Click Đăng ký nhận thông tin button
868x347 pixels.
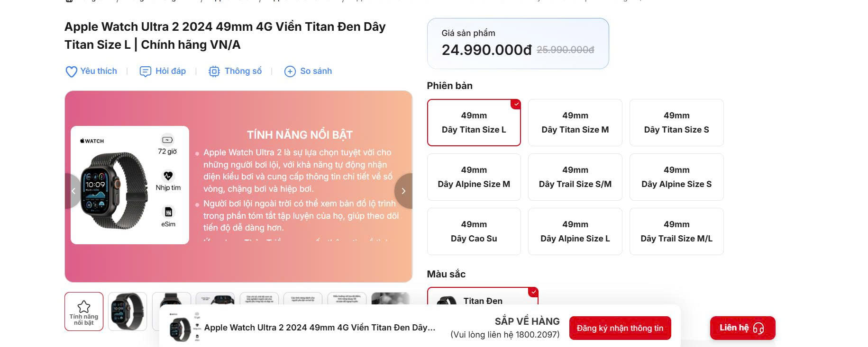pos(620,328)
